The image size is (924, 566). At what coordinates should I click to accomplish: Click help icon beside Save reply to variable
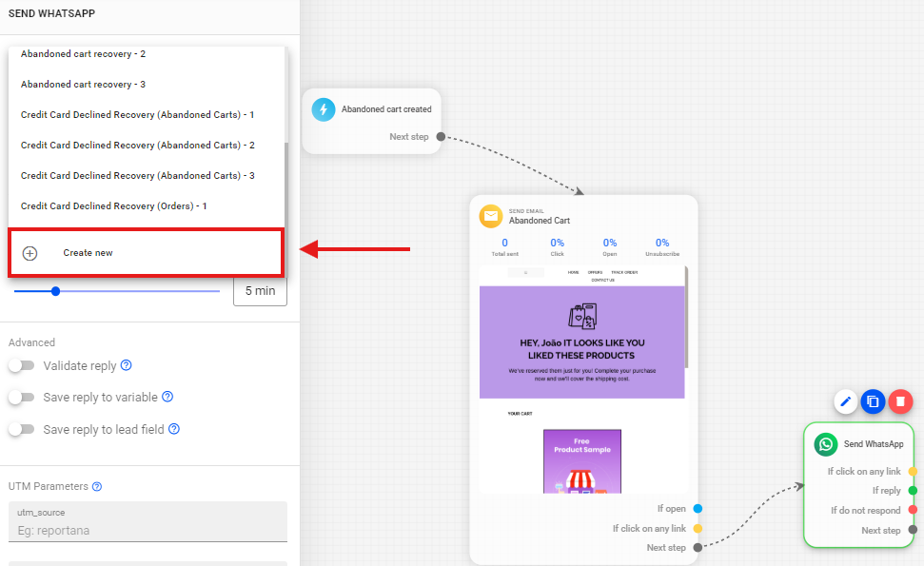167,397
